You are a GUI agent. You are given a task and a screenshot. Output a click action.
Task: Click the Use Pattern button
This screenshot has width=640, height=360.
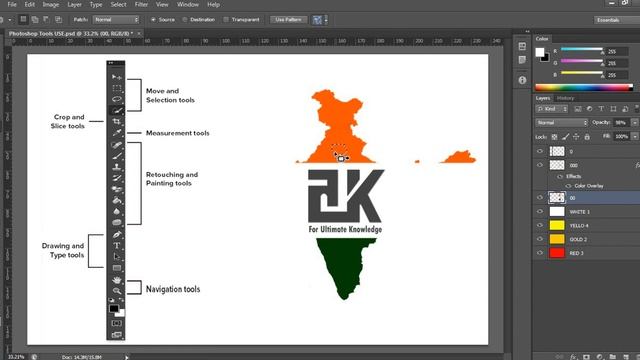coord(288,20)
